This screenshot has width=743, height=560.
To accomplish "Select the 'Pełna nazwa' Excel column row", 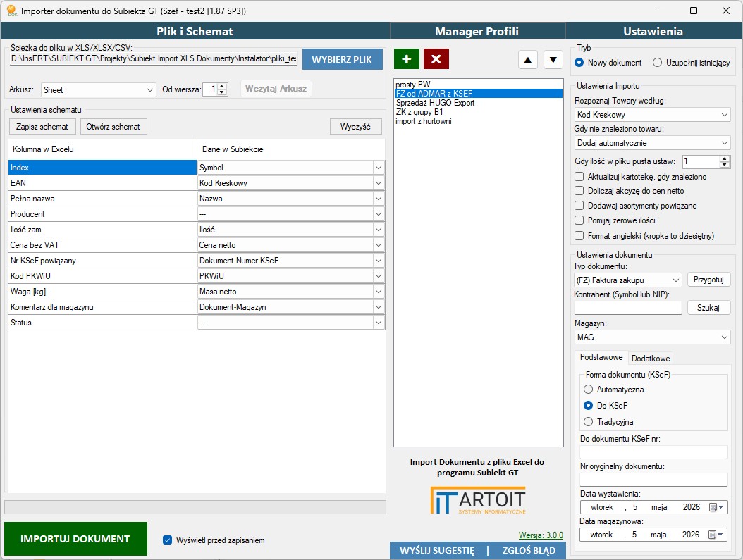I will pyautogui.click(x=102, y=199).
